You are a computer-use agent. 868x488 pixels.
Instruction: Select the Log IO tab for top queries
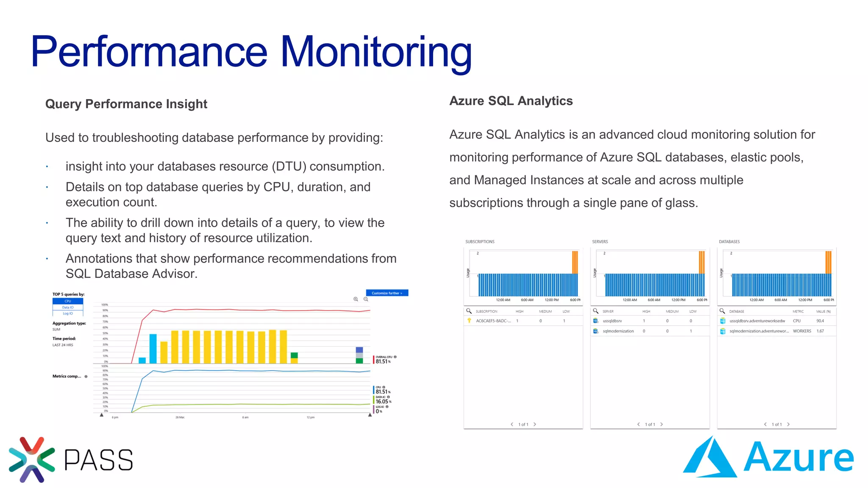pyautogui.click(x=68, y=313)
